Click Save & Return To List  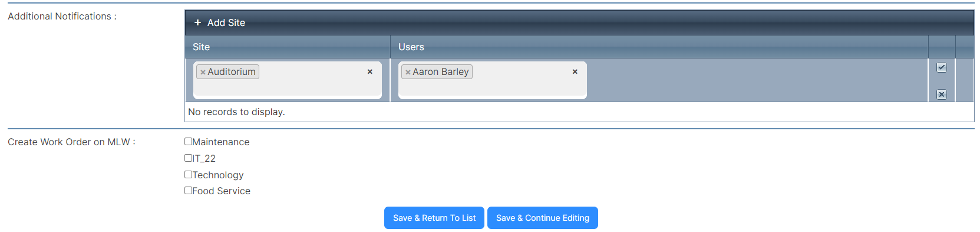point(434,218)
